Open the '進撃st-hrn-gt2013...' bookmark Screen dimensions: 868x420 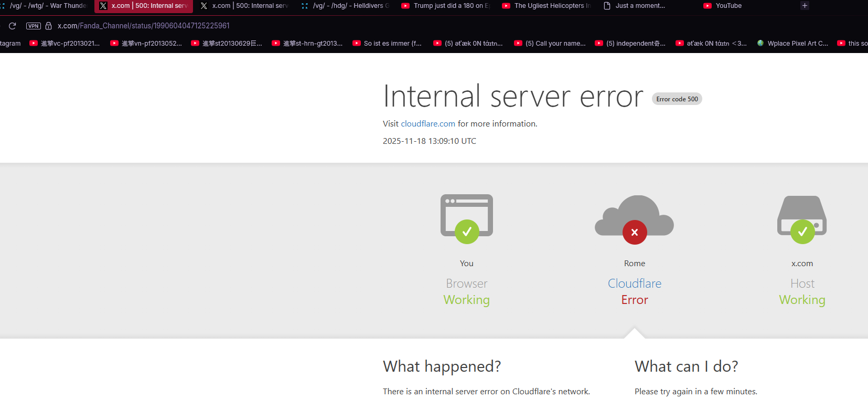(308, 44)
